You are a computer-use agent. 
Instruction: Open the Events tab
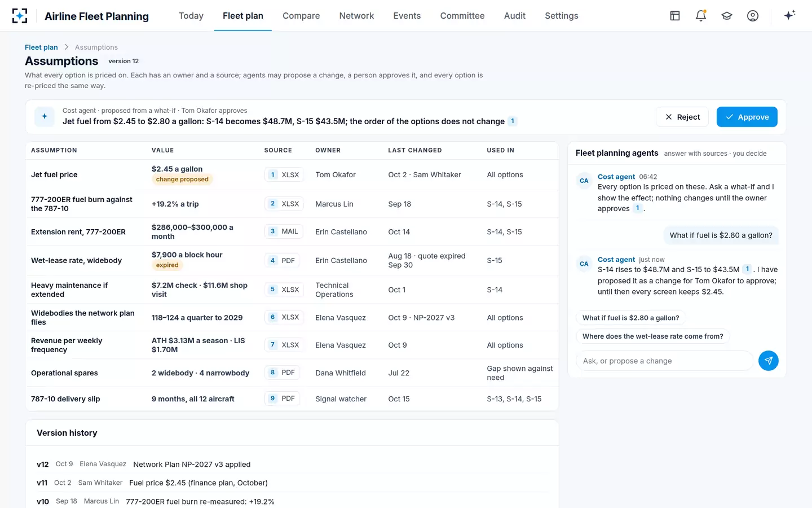(x=407, y=16)
